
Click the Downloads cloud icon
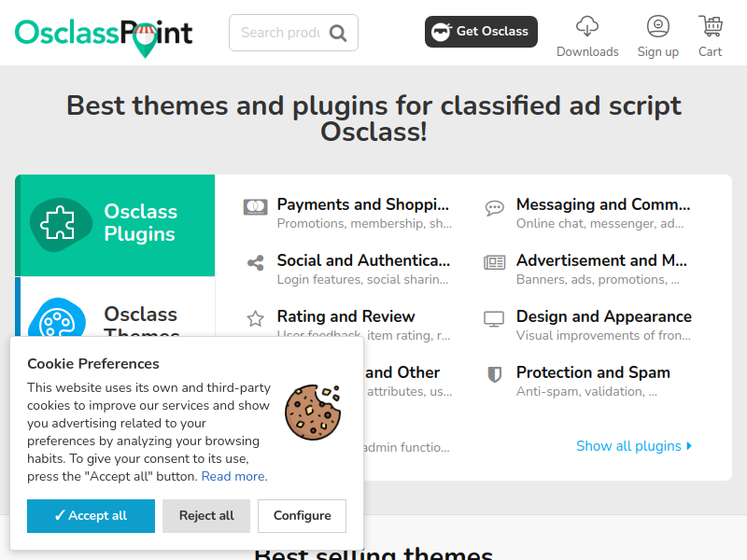tap(587, 26)
